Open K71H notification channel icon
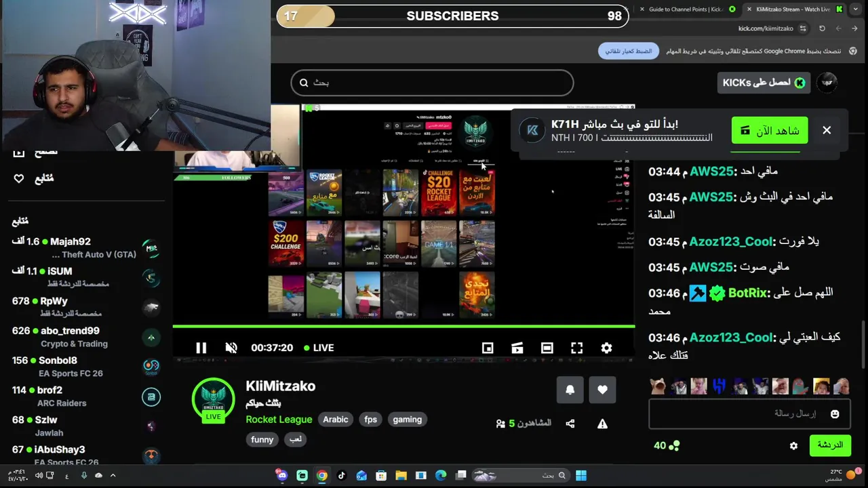 point(532,130)
